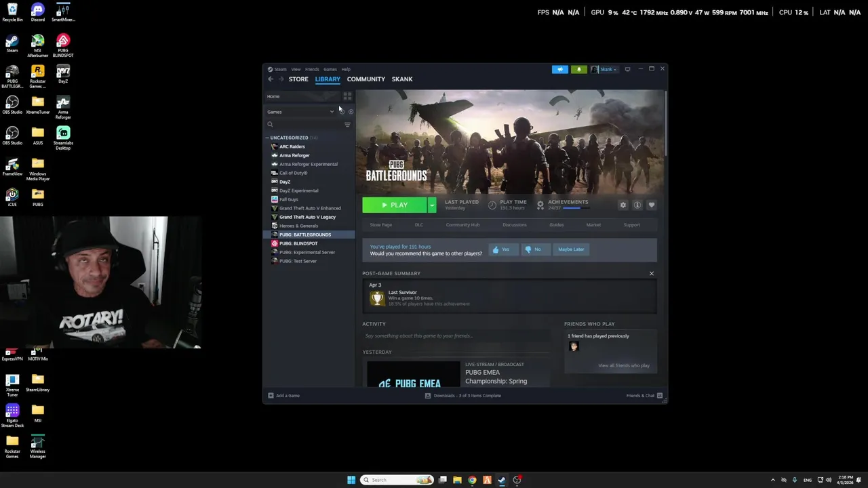
Task: Go back with the left arrow
Action: click(x=271, y=79)
